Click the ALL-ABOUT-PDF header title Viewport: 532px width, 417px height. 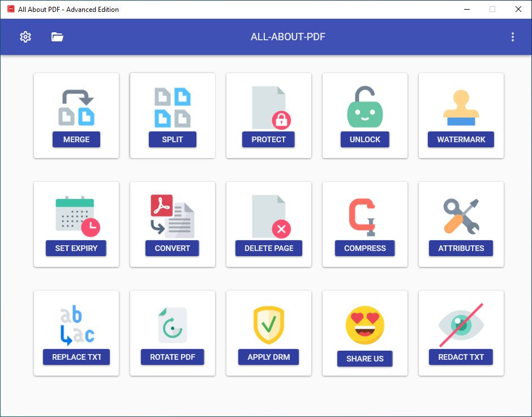point(288,37)
